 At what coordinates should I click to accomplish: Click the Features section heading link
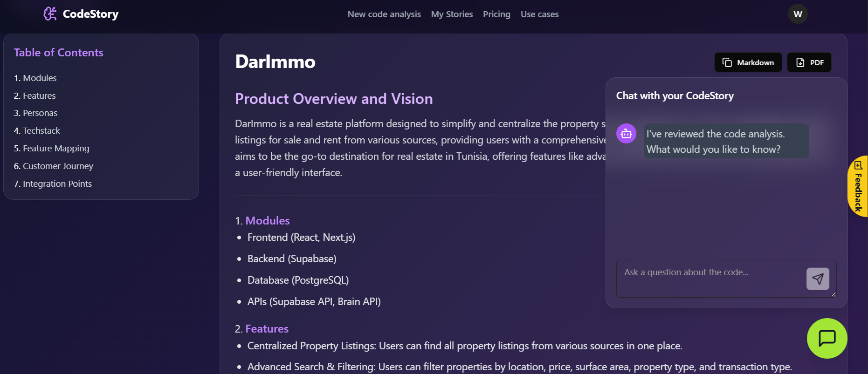(267, 329)
